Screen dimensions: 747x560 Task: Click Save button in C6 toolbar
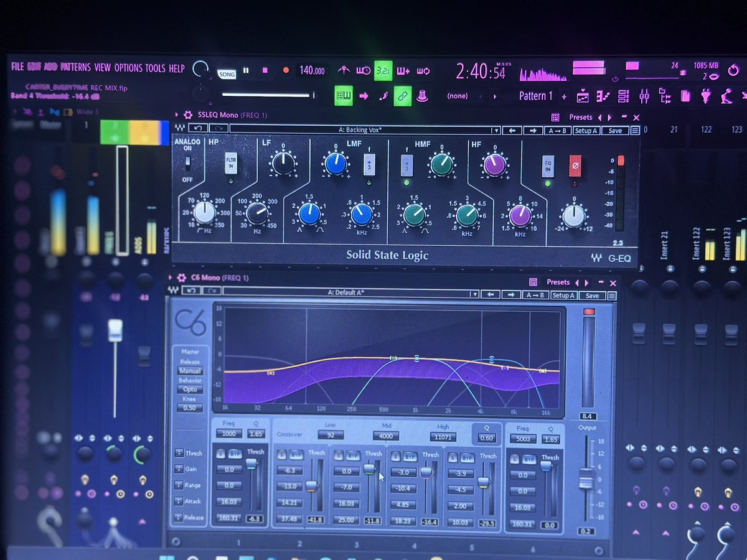click(x=593, y=296)
